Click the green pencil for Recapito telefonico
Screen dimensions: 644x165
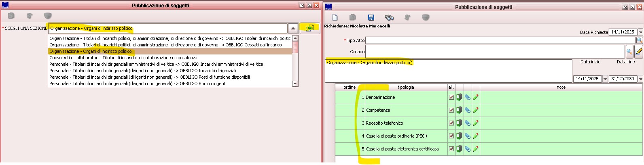pyautogui.click(x=476, y=123)
